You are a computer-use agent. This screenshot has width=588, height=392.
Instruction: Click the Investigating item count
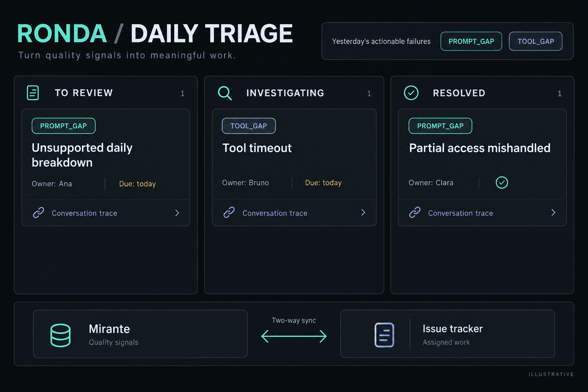coord(369,93)
